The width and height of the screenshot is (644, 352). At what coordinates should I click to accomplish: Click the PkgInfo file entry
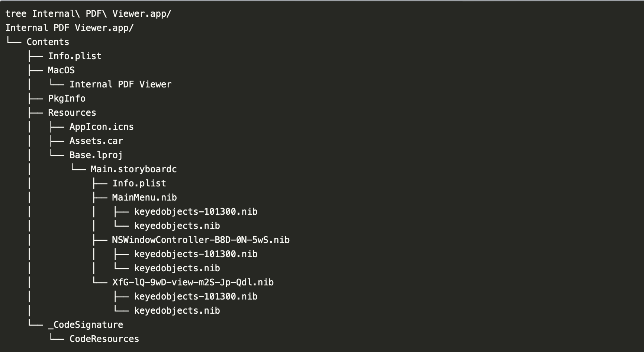(67, 99)
